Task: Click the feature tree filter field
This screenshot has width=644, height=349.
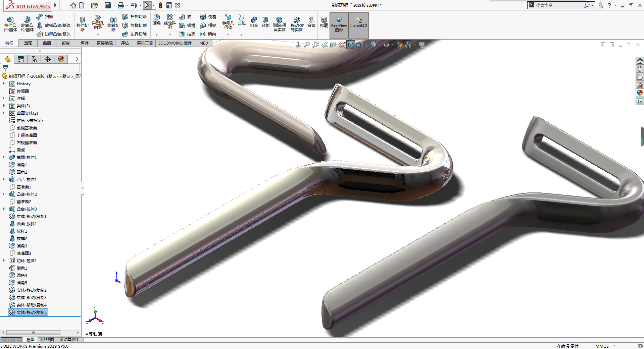Action: (x=41, y=68)
